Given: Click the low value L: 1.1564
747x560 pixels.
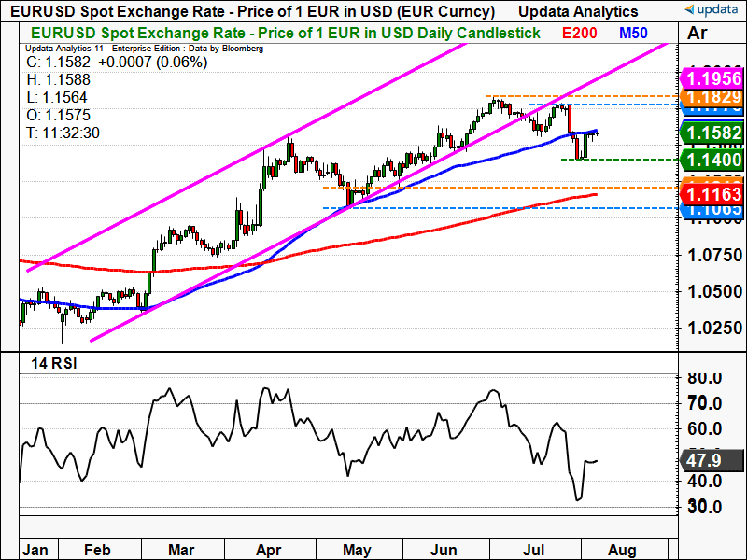Looking at the screenshot, I should tap(57, 98).
